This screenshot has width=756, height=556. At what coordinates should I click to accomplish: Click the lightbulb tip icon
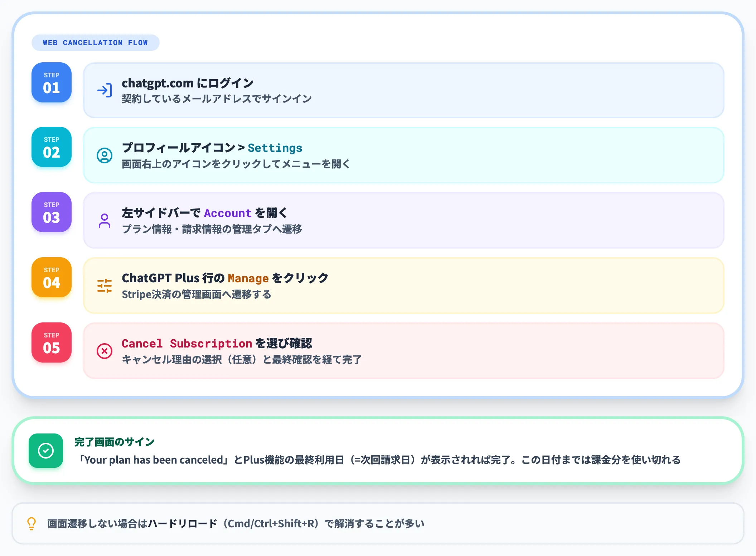click(x=31, y=524)
